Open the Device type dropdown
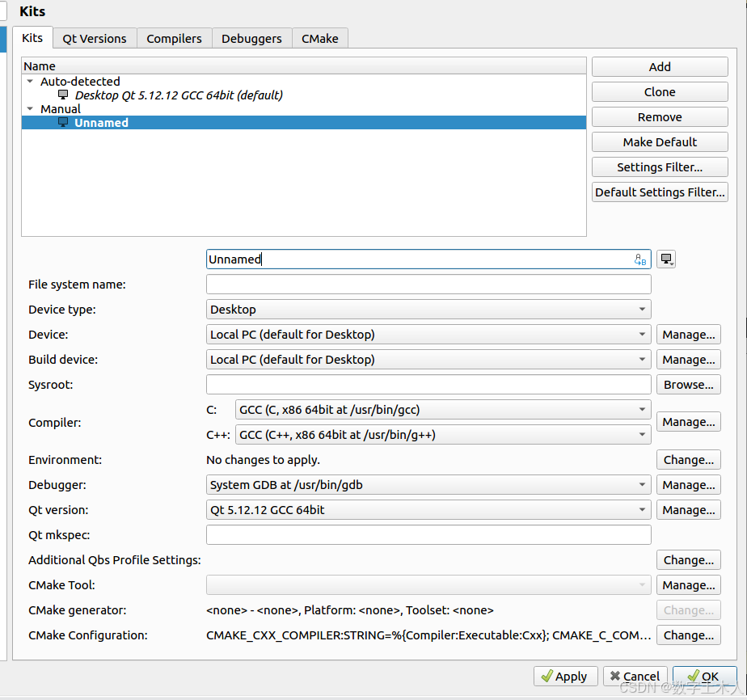Screen dimensions: 747x700 click(428, 310)
